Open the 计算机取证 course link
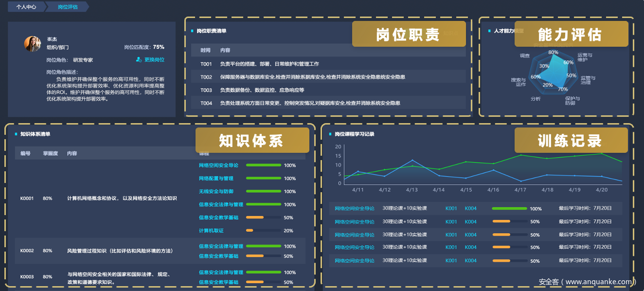Image resolution: width=644 pixels, height=291 pixels. click(211, 231)
